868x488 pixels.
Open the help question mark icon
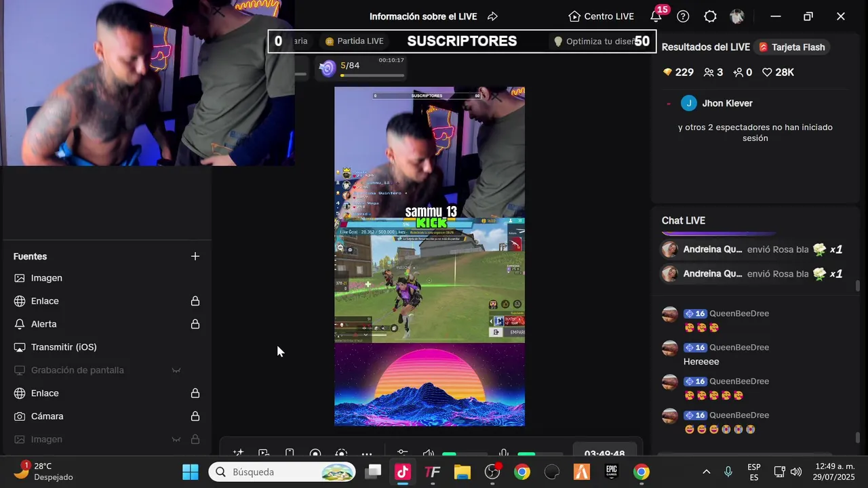683,16
